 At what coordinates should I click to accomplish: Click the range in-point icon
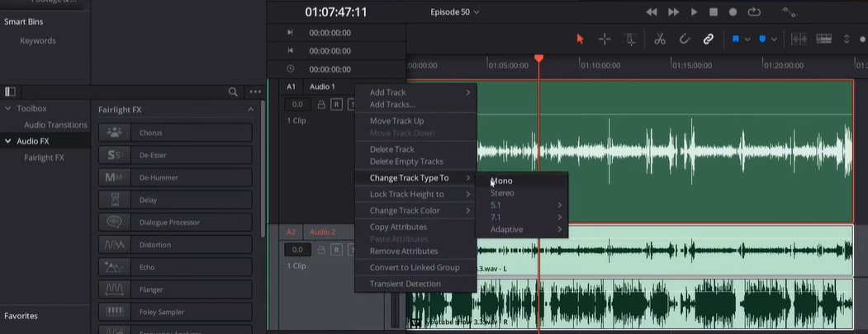click(x=290, y=33)
